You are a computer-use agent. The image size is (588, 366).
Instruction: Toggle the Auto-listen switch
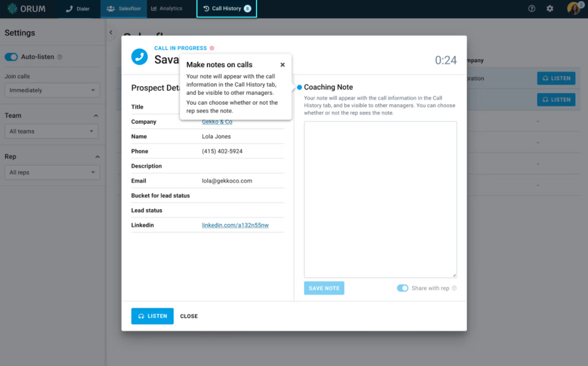pyautogui.click(x=11, y=57)
